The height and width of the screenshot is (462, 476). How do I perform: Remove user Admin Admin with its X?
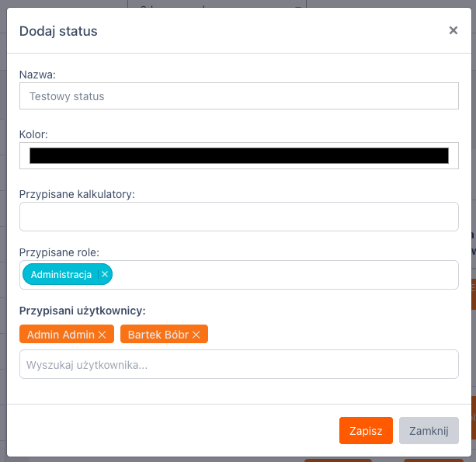[x=102, y=335]
